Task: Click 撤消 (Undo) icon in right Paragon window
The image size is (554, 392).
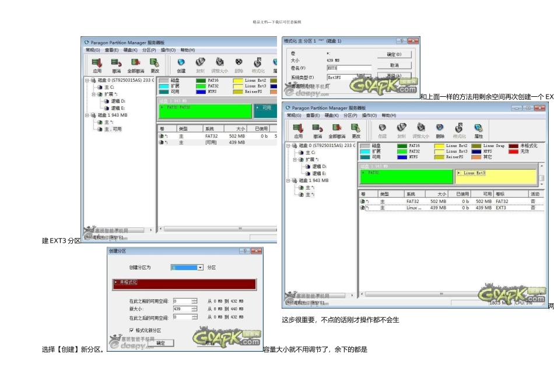Action: pos(317,128)
